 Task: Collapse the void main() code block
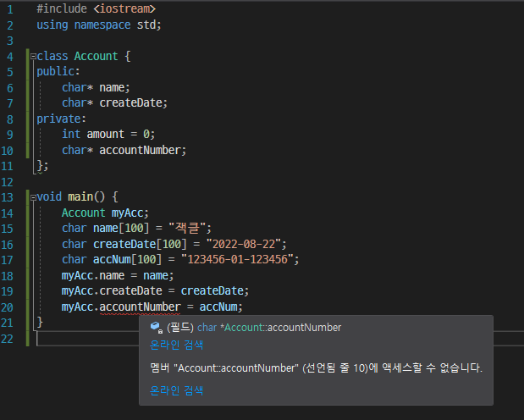[33, 197]
